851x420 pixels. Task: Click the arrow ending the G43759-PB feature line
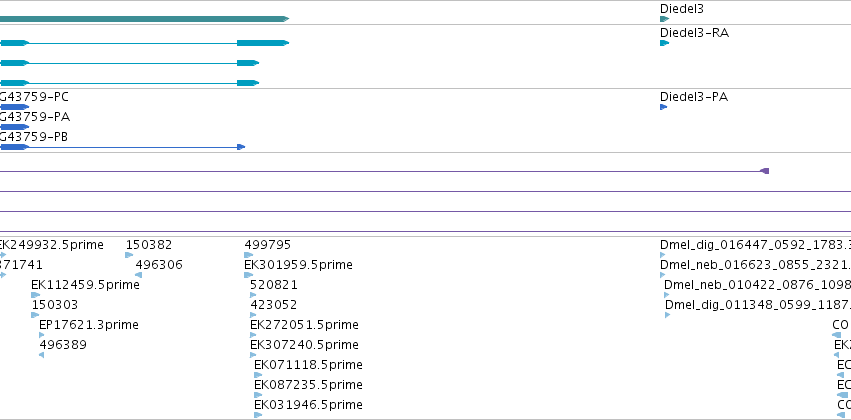(242, 147)
